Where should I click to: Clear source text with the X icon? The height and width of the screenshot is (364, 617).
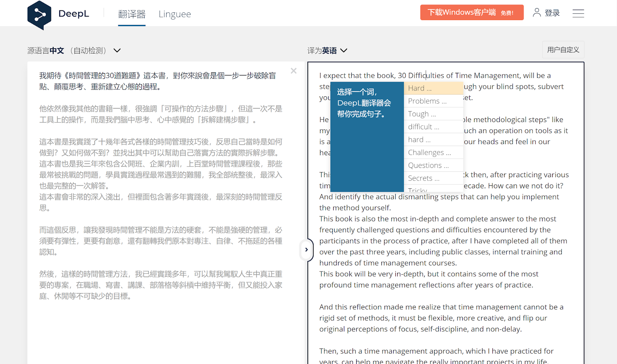pyautogui.click(x=293, y=70)
